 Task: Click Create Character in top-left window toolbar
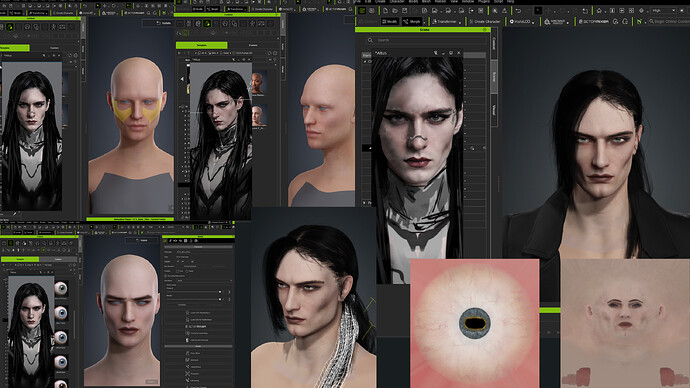64,13
